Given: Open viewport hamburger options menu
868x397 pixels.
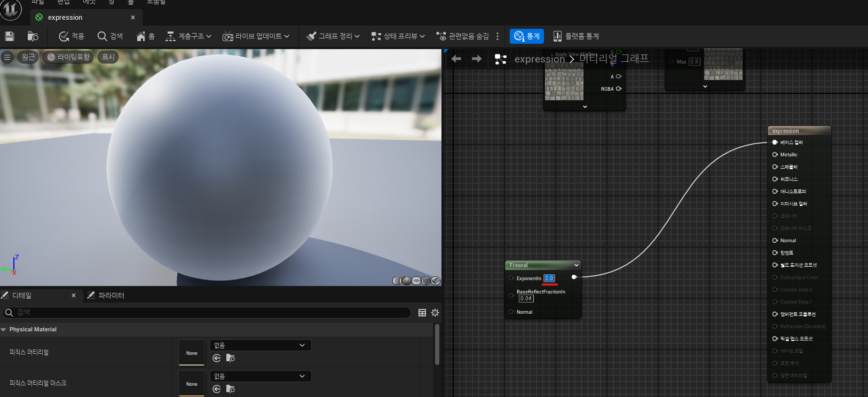Looking at the screenshot, I should pos(7,57).
